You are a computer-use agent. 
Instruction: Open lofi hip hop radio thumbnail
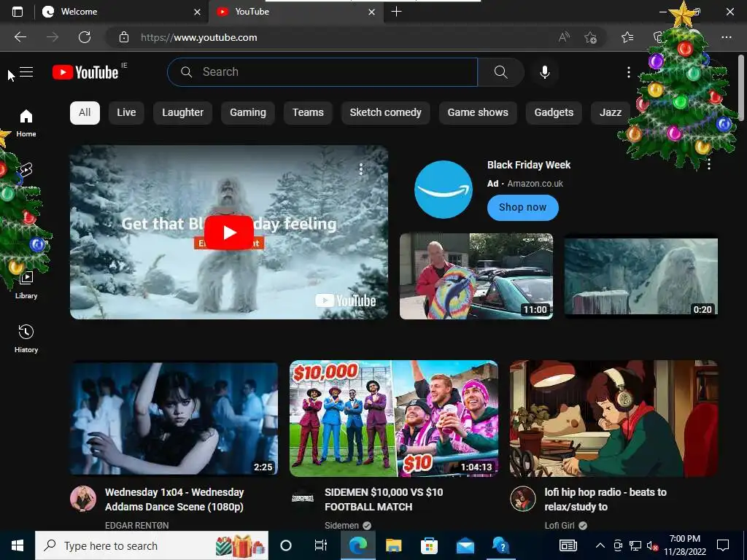(x=614, y=419)
